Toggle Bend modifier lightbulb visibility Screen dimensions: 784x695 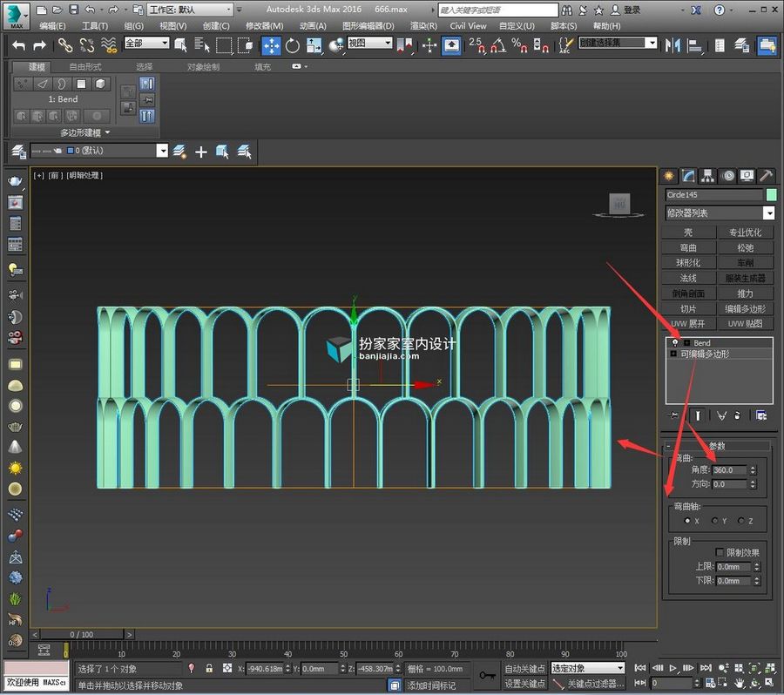[x=675, y=343]
